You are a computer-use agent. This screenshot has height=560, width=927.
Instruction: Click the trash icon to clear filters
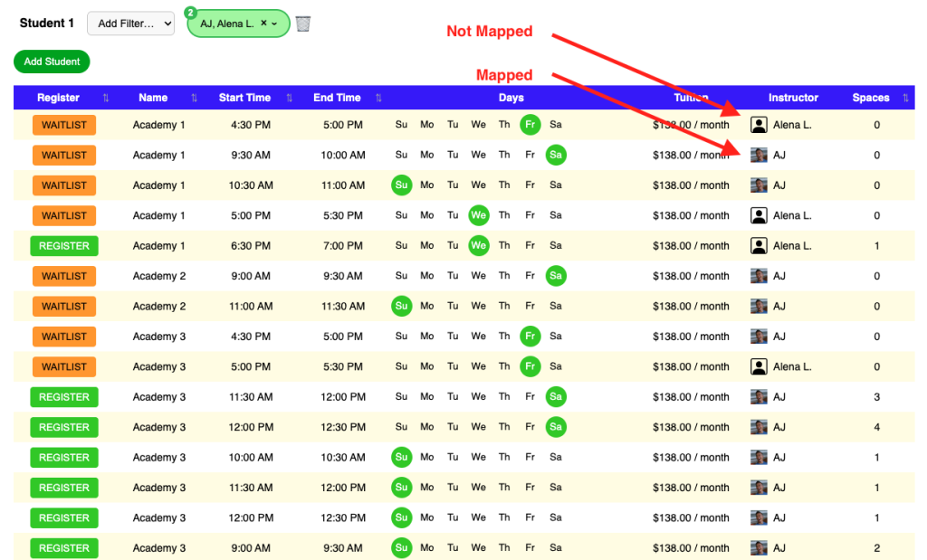[303, 24]
